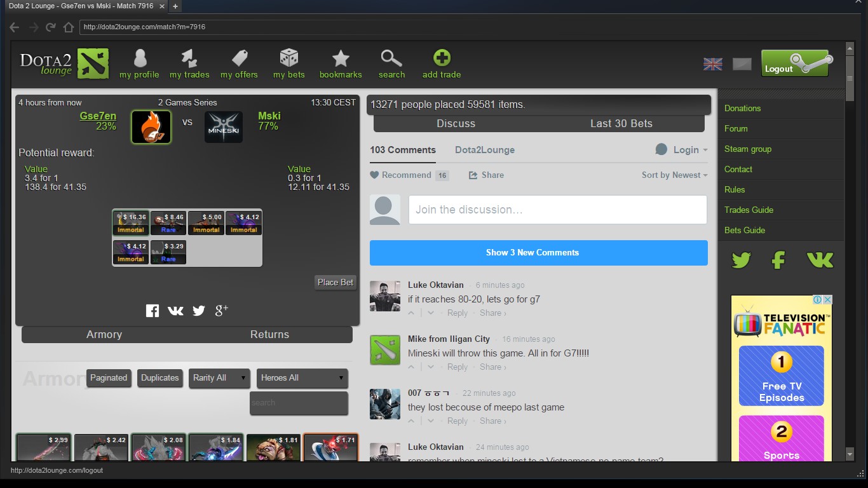Click the Dota2 lounge logo
868x488 pixels.
64,64
